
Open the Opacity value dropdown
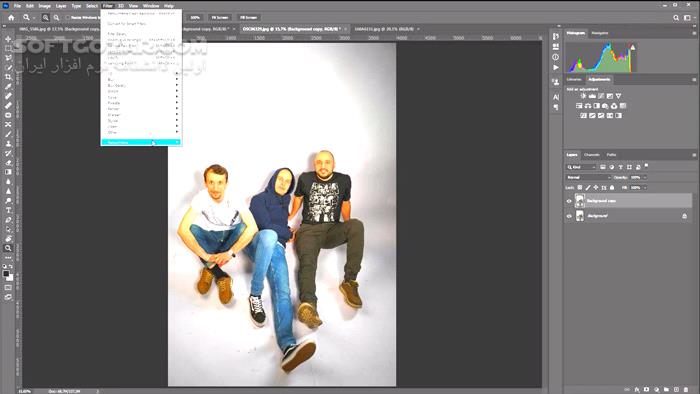(645, 177)
